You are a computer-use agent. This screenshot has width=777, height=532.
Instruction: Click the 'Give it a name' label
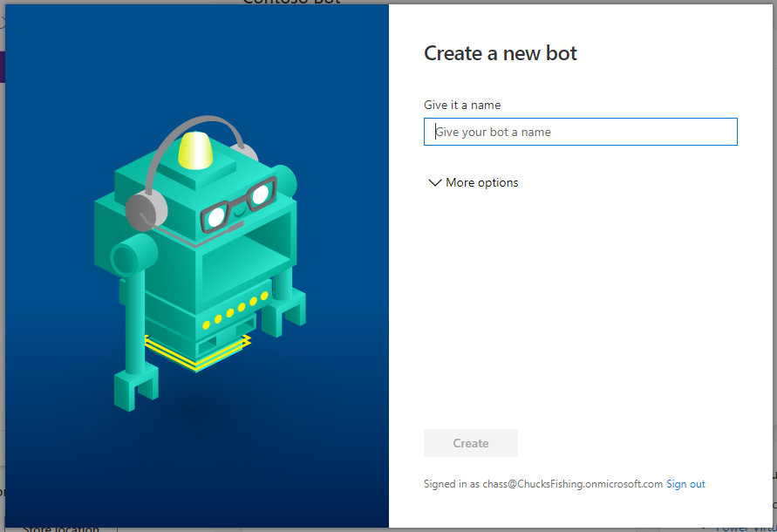coord(462,106)
